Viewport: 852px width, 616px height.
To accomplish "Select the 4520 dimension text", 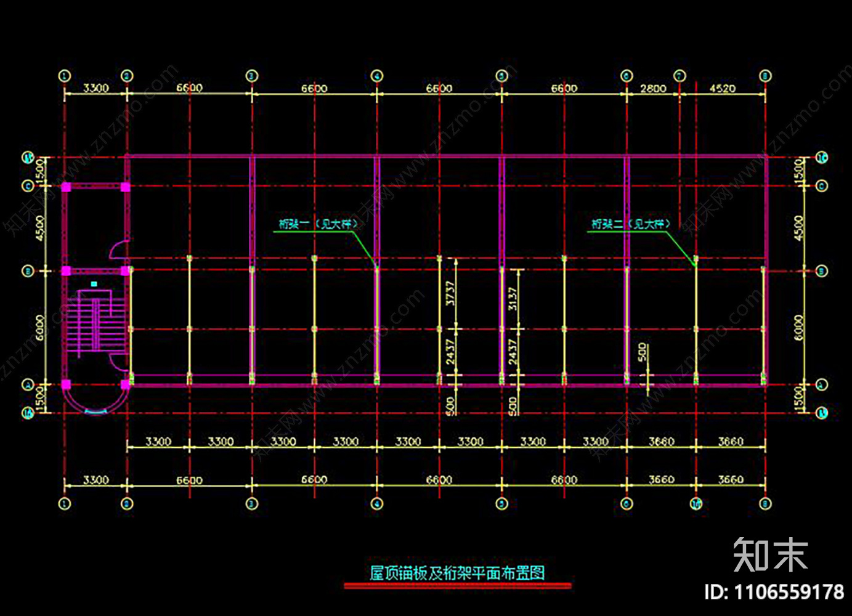I will (722, 88).
